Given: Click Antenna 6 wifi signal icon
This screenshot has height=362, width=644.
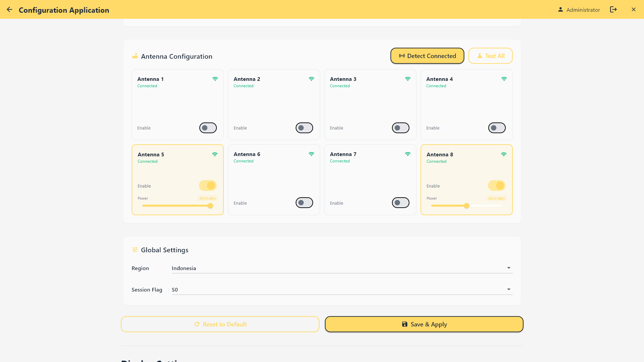Looking at the screenshot, I should point(311,154).
